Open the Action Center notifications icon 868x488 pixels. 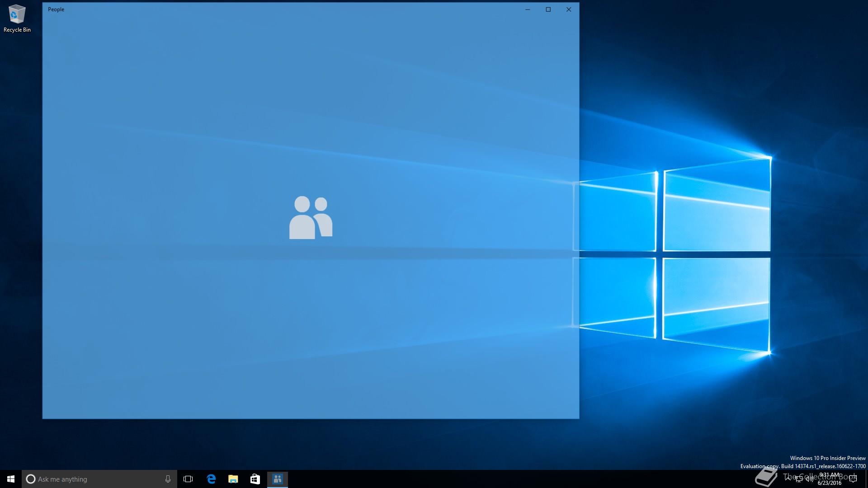click(x=853, y=479)
